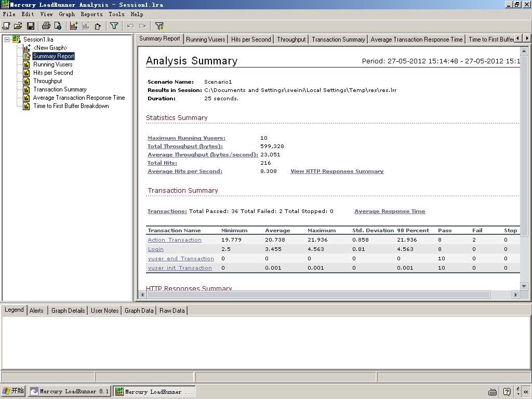
Task: Click the report's horizontal scrollbar right arrow
Action: [x=516, y=295]
